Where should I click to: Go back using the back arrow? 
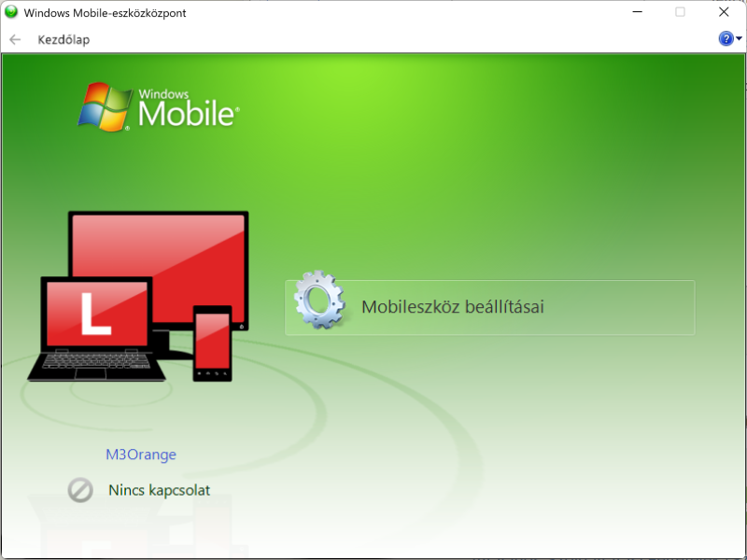15,39
